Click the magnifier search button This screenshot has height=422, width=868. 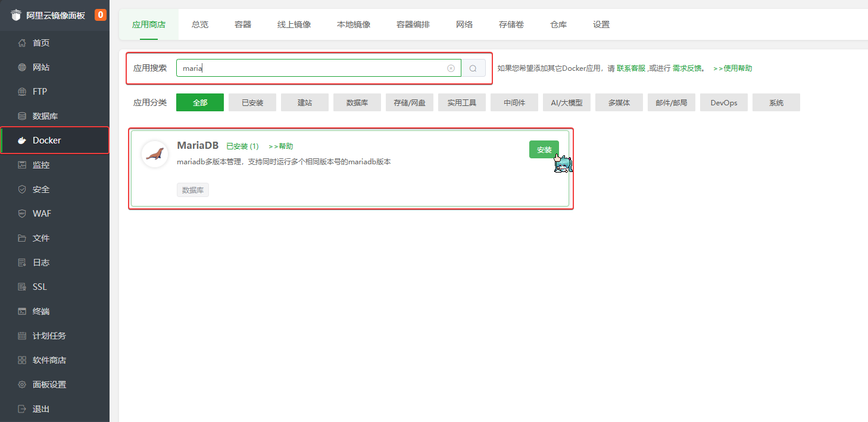pyautogui.click(x=473, y=68)
